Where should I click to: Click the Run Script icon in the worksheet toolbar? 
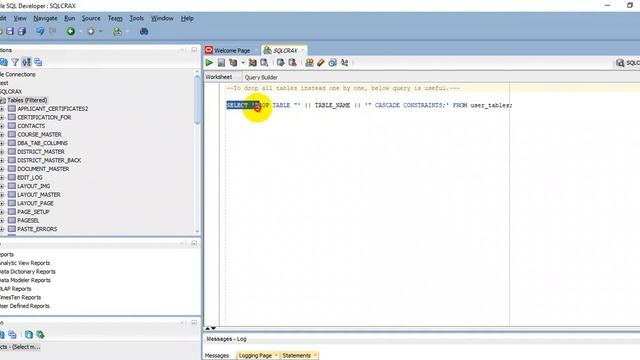pyautogui.click(x=221, y=62)
